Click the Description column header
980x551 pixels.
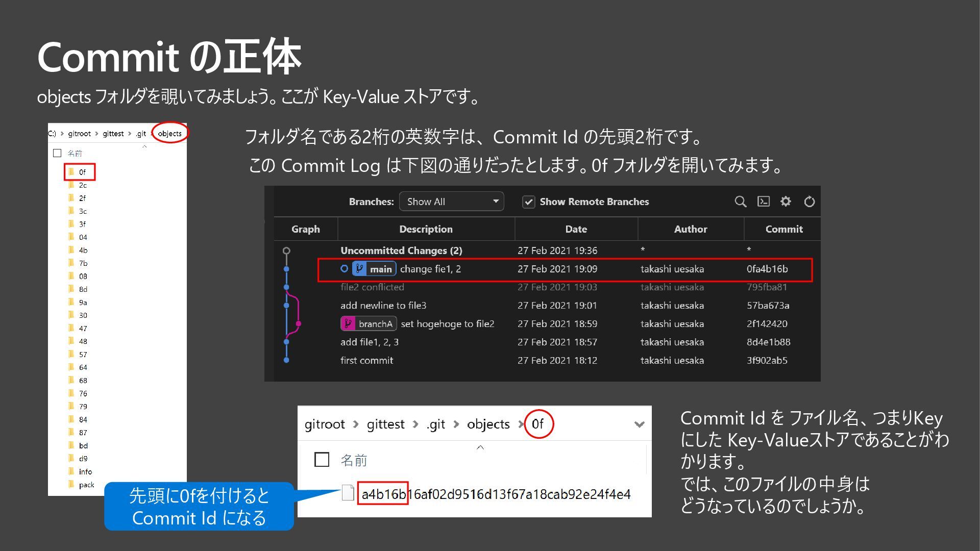point(426,229)
